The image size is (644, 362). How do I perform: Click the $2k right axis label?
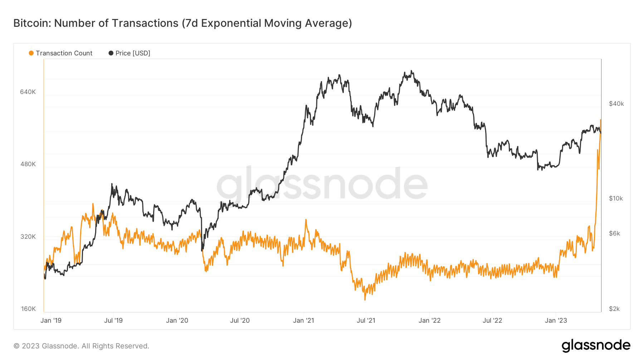tap(614, 309)
